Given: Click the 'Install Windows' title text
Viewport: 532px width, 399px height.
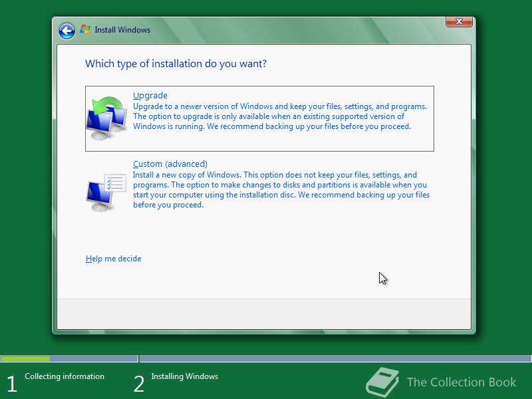Looking at the screenshot, I should (122, 30).
